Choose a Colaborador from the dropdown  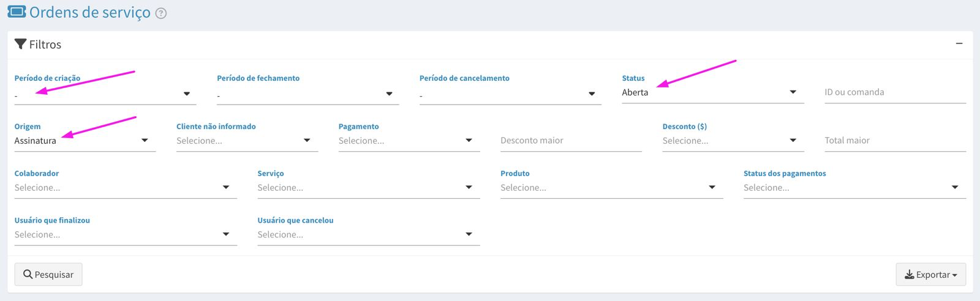[x=126, y=188]
